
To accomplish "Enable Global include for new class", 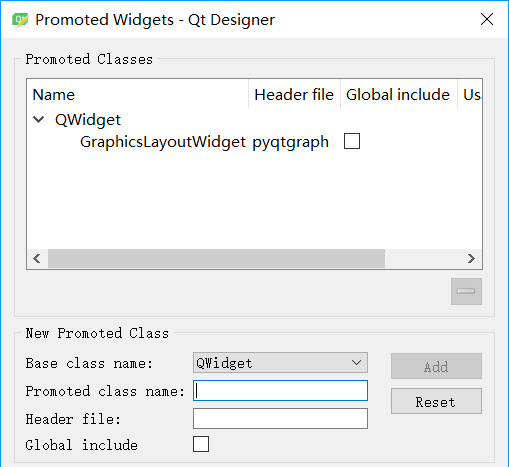I will pos(201,444).
